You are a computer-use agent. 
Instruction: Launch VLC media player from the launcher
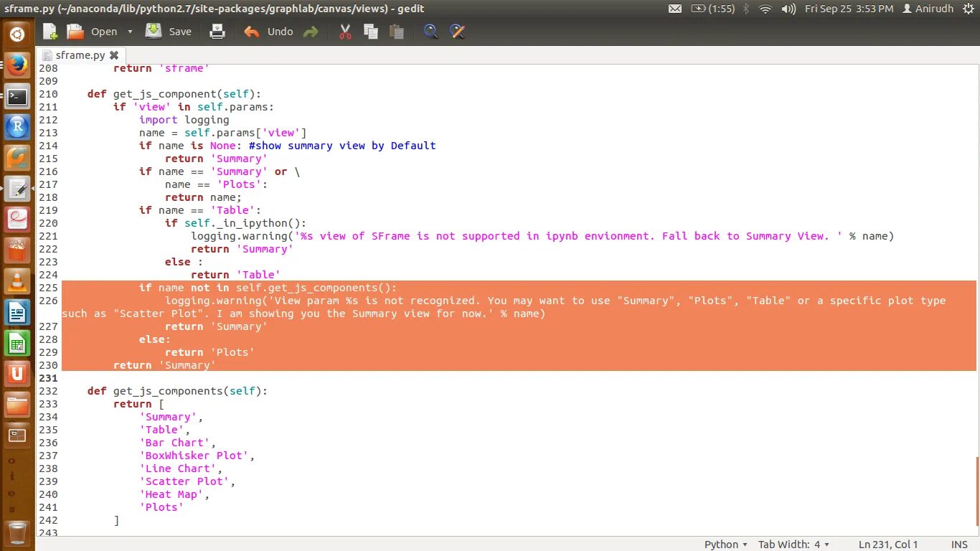click(x=17, y=281)
